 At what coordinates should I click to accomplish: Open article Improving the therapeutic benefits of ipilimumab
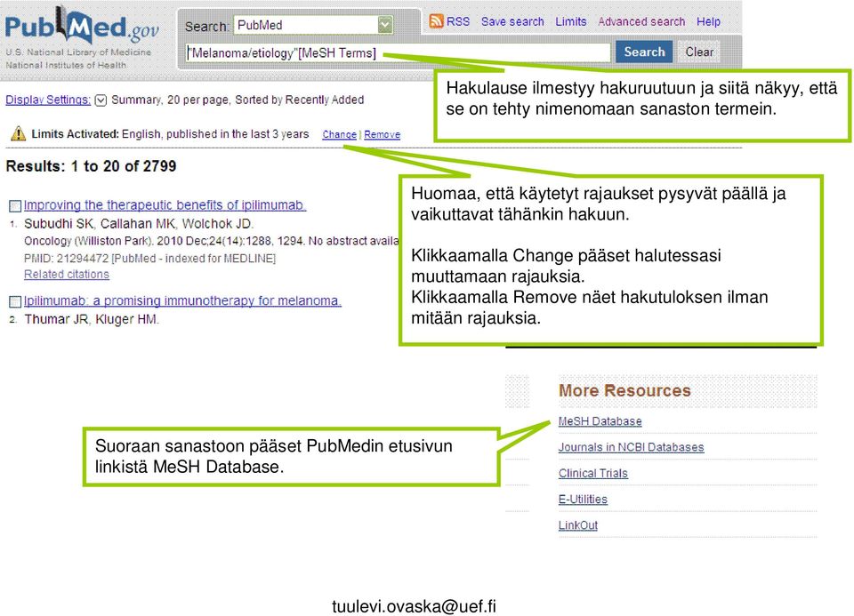point(165,205)
